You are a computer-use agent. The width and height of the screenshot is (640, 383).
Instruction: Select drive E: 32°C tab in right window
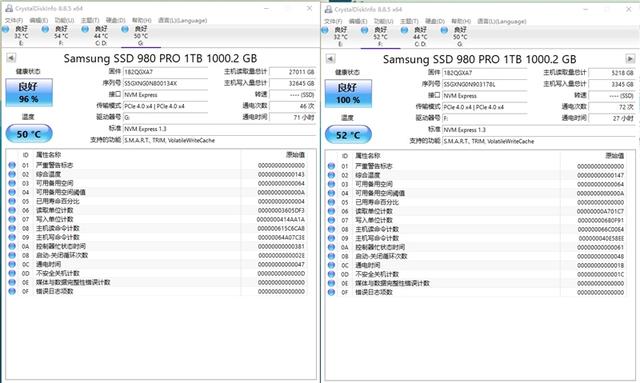(x=336, y=36)
